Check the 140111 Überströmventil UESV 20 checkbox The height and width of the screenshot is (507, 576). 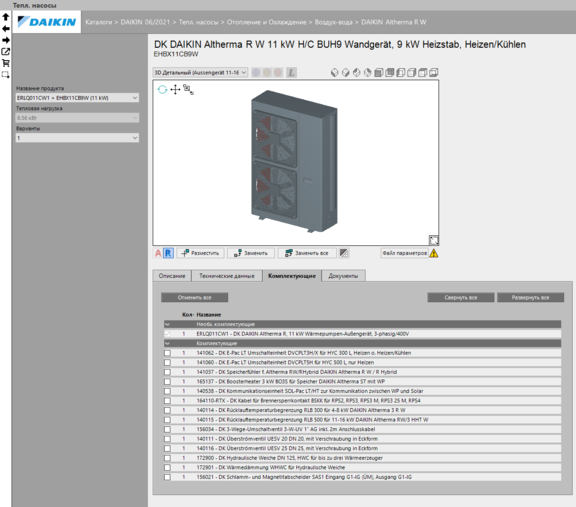(168, 439)
